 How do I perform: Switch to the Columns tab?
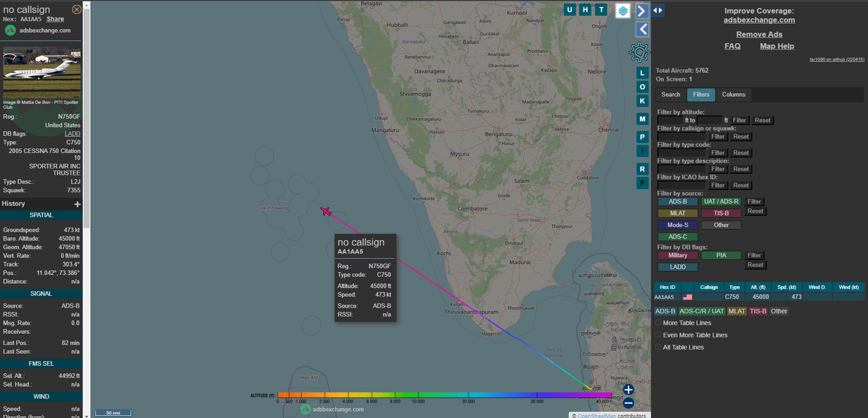[x=733, y=95]
